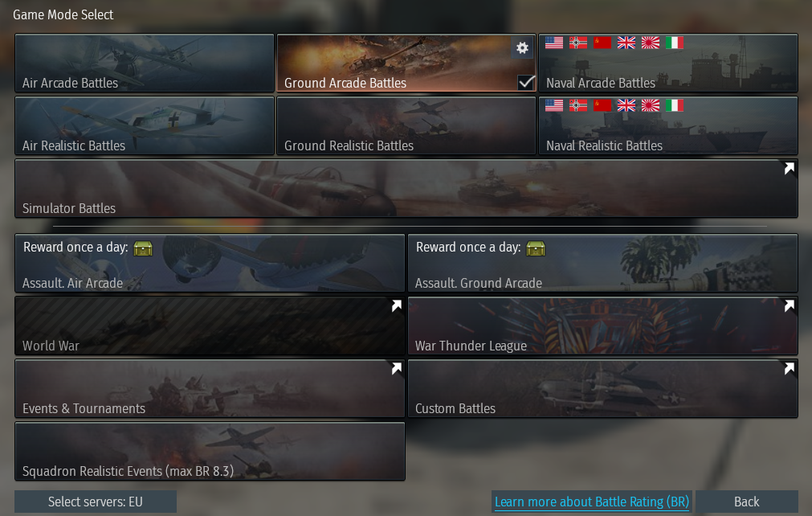The image size is (812, 516).
Task: Click reward chest icon on Assault Air Arcade
Action: click(x=143, y=248)
